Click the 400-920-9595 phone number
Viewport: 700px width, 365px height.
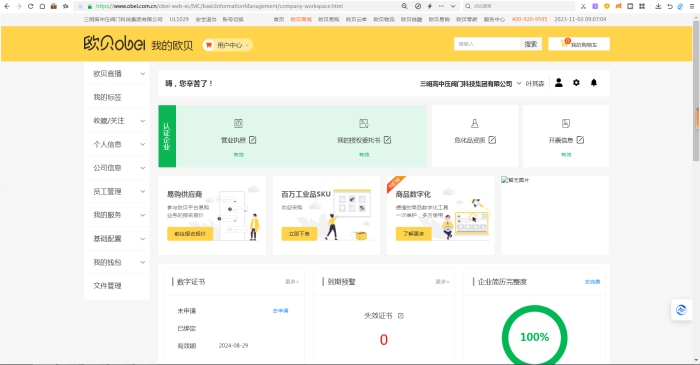point(529,19)
